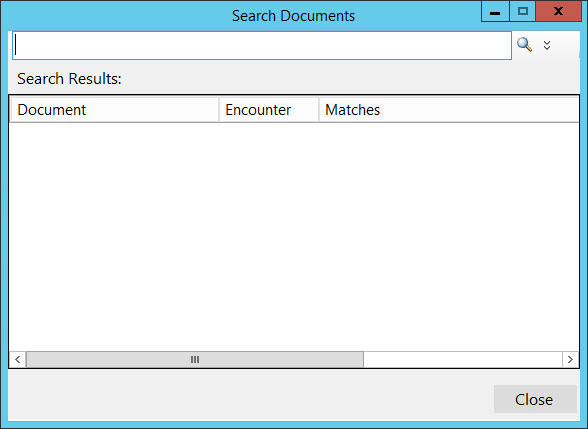Click divider between Encounter and Matches headers

(x=319, y=110)
